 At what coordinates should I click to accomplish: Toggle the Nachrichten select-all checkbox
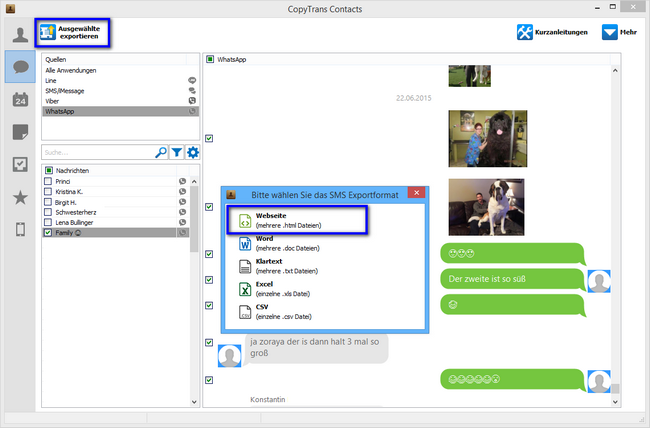tap(48, 170)
